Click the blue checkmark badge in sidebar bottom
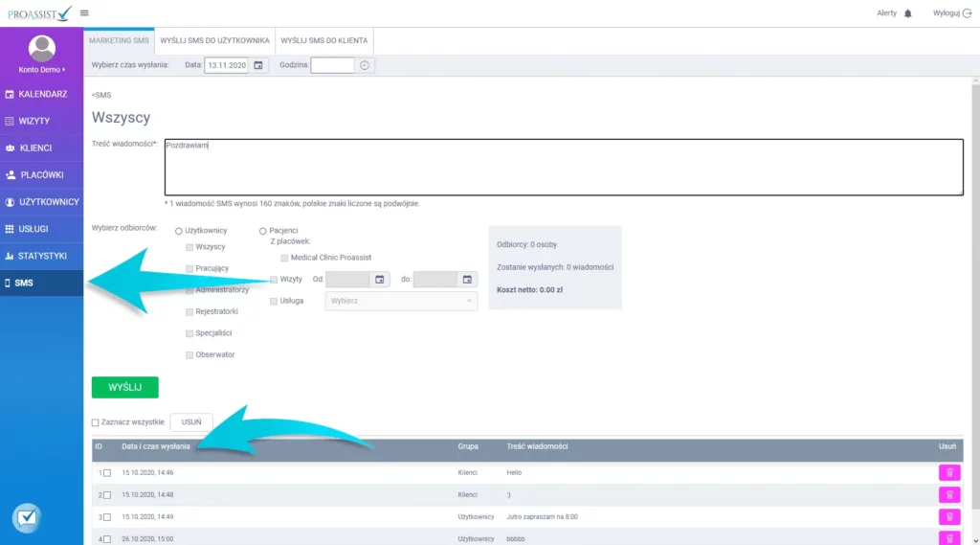 coord(26,517)
